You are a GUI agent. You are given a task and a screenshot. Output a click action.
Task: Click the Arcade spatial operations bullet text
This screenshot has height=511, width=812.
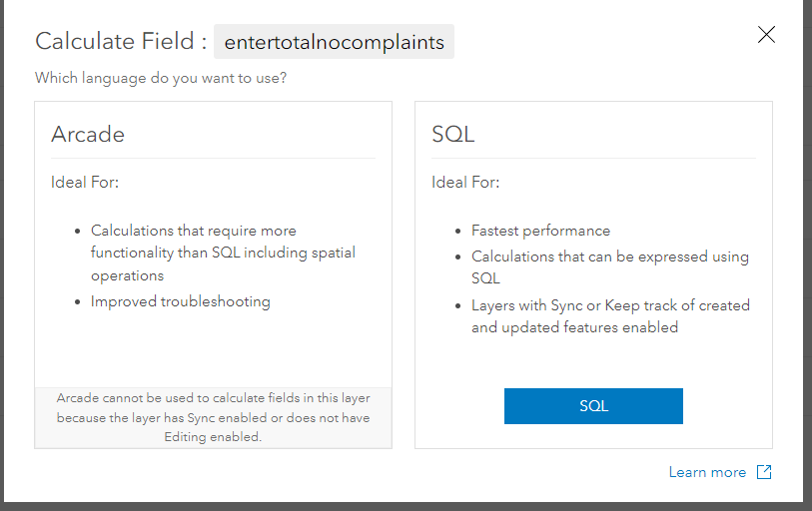[222, 253]
